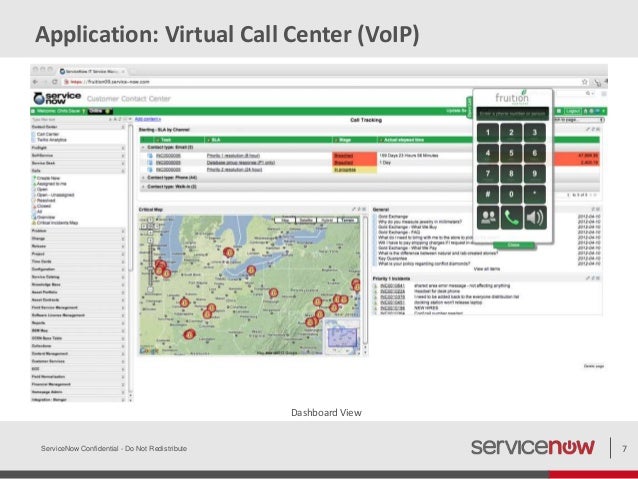Go back in the browser

tap(36, 82)
